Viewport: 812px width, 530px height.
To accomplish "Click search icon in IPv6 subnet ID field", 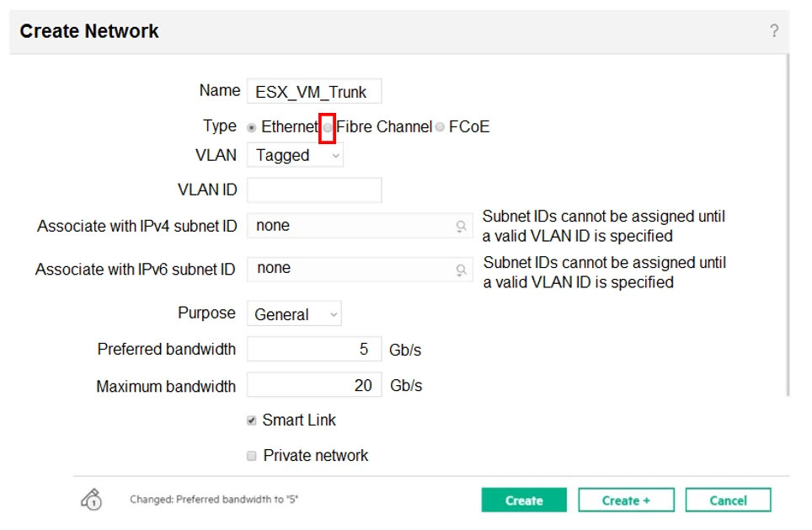I will [x=461, y=270].
